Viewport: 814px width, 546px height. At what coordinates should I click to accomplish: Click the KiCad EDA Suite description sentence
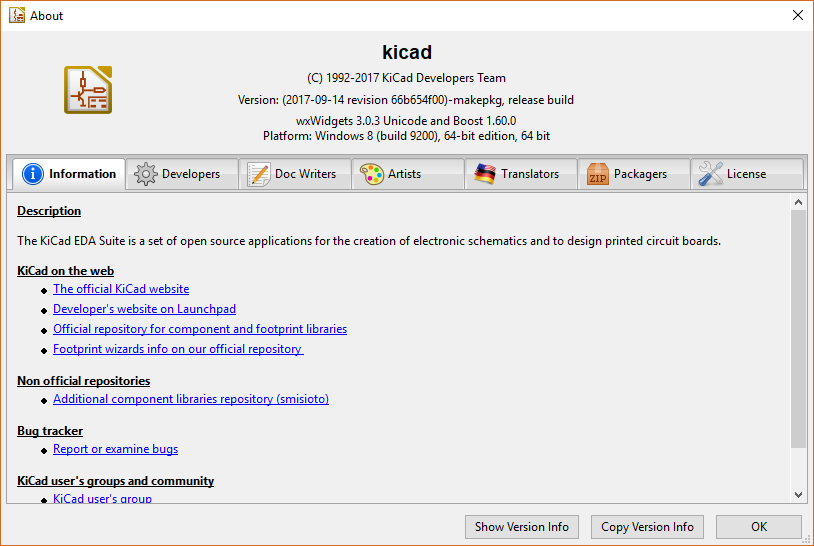point(369,241)
